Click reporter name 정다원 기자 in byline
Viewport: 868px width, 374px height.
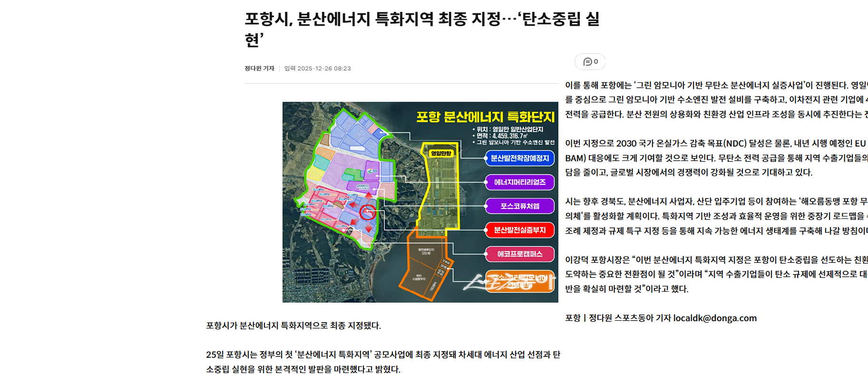[259, 69]
